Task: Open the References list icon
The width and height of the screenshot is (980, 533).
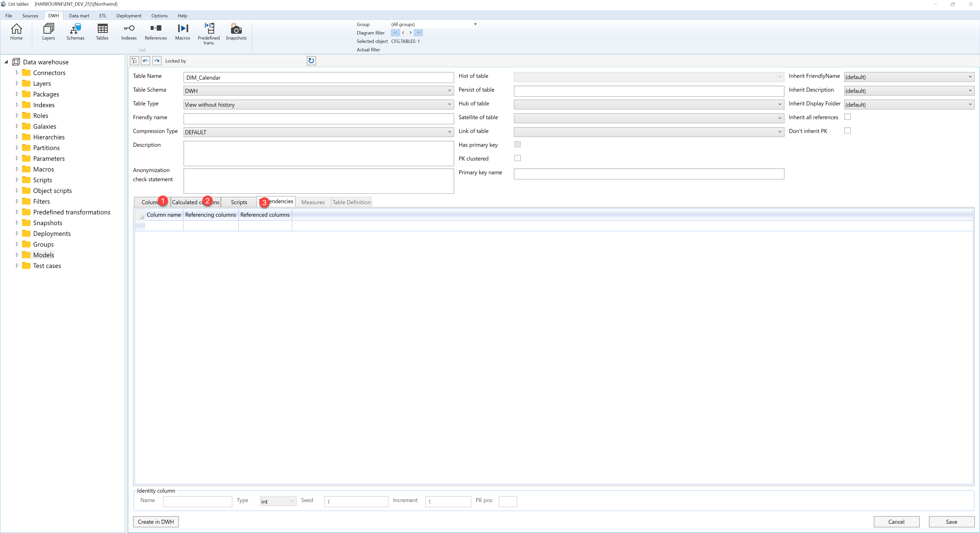Action: 156,32
